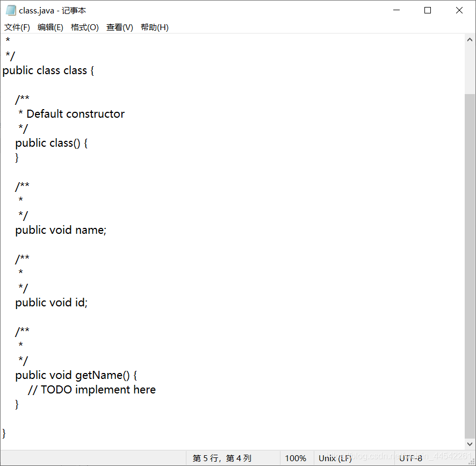Screen dimensions: 476x466
Task: Click the scrollbar down arrow
Action: [470, 444]
